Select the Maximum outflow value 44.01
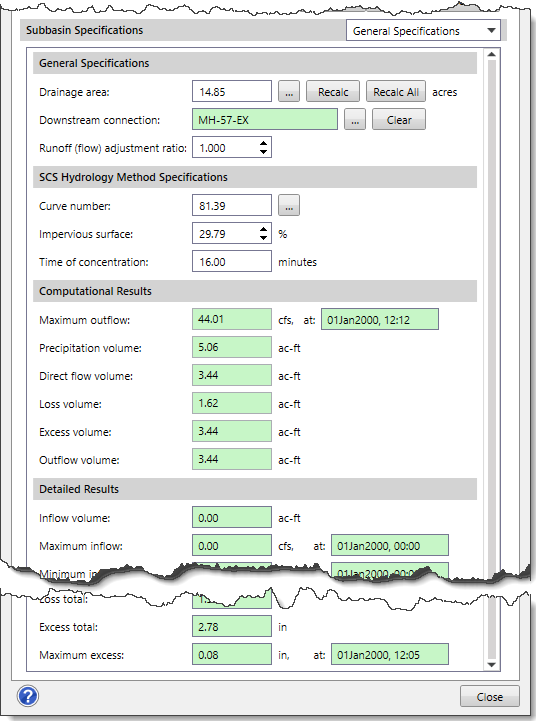This screenshot has height=721, width=536. [232, 319]
